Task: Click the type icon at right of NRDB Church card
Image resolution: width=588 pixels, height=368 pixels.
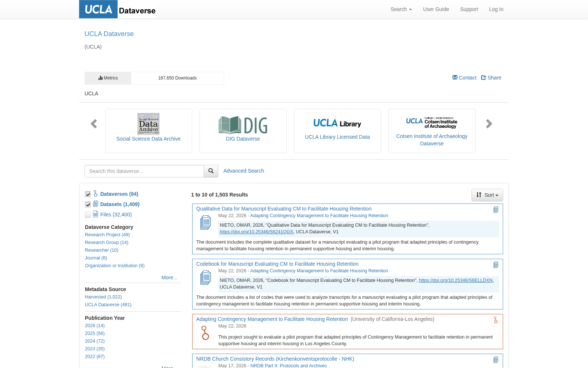Action: pos(496,360)
